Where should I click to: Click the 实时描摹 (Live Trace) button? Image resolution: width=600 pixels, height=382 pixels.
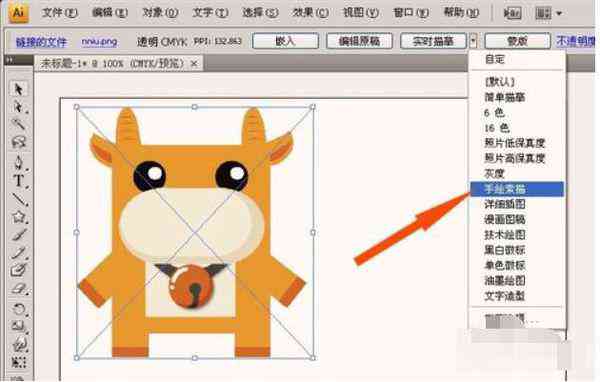tap(433, 41)
